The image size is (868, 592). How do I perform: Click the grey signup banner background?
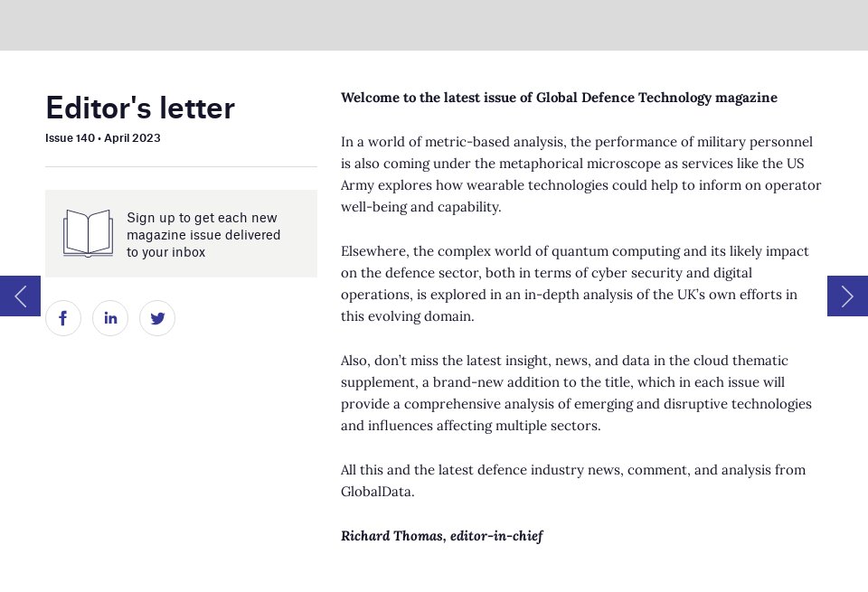(x=181, y=232)
